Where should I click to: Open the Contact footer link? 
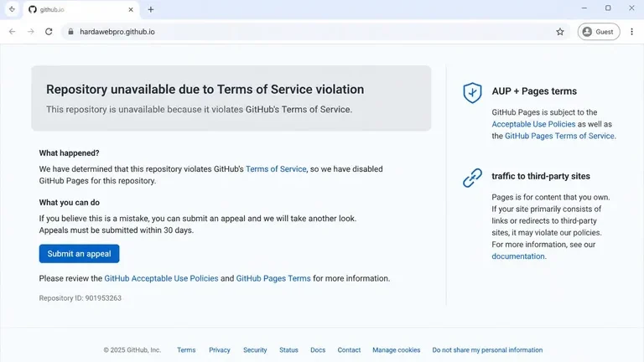349,350
